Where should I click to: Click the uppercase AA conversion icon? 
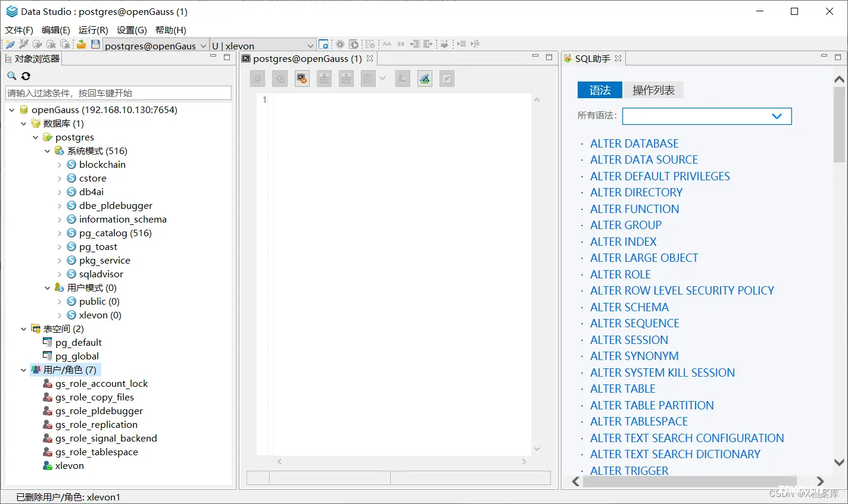point(387,45)
